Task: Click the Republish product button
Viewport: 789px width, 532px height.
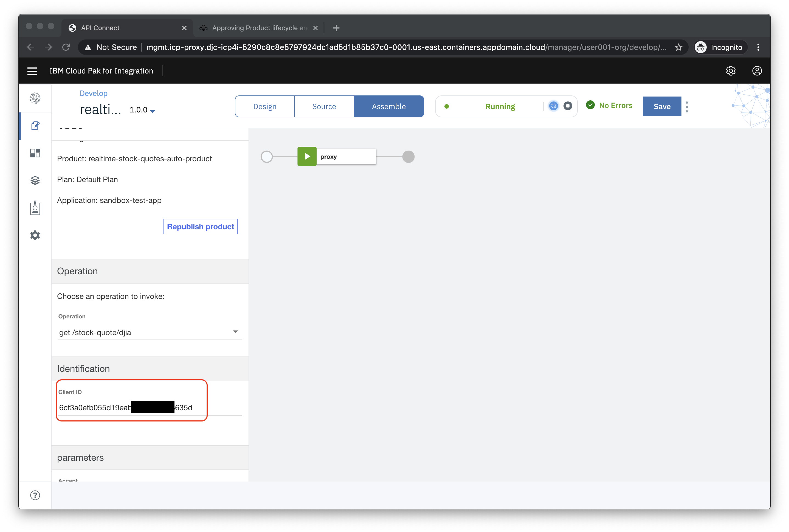Action: coord(200,227)
